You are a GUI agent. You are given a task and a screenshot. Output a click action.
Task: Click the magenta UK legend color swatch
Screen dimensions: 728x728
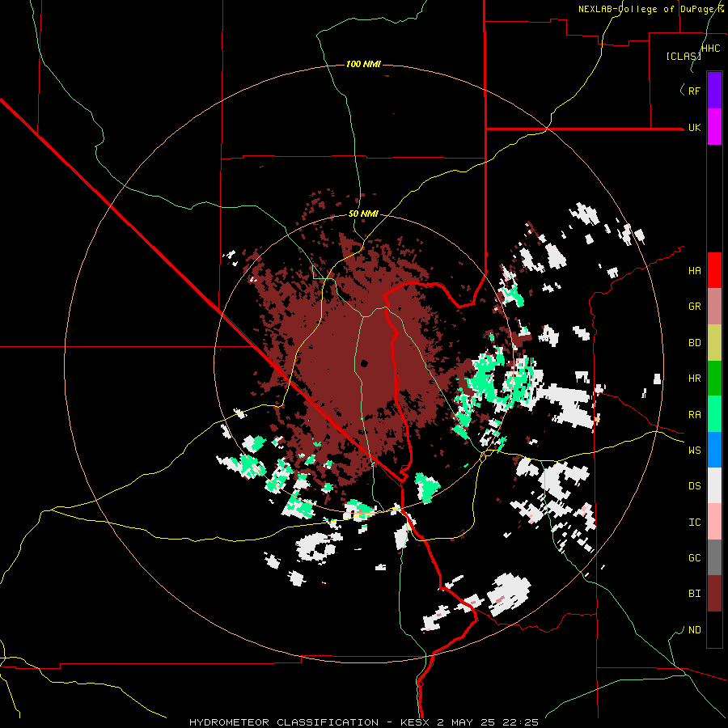coord(714,127)
